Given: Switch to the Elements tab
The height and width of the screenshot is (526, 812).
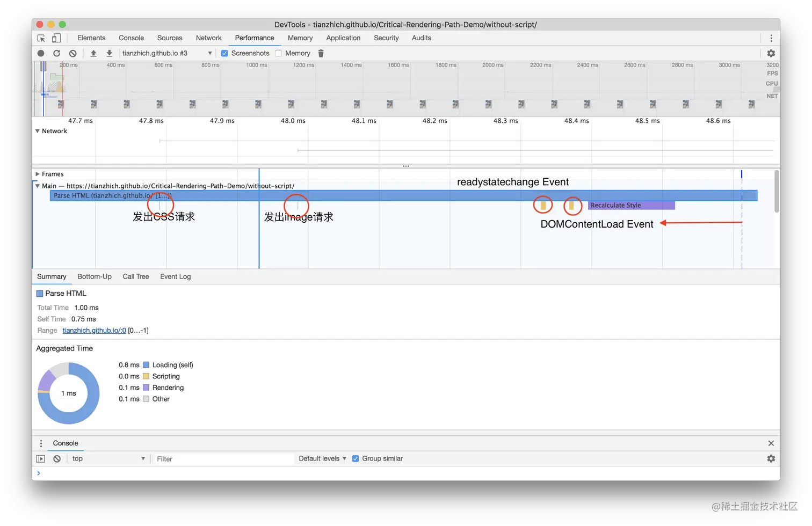Looking at the screenshot, I should 91,38.
